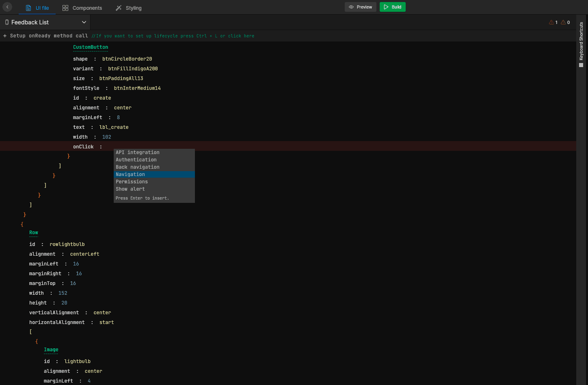This screenshot has width=588, height=385.
Task: Click the centerLeft alignment value
Action: [x=84, y=254]
